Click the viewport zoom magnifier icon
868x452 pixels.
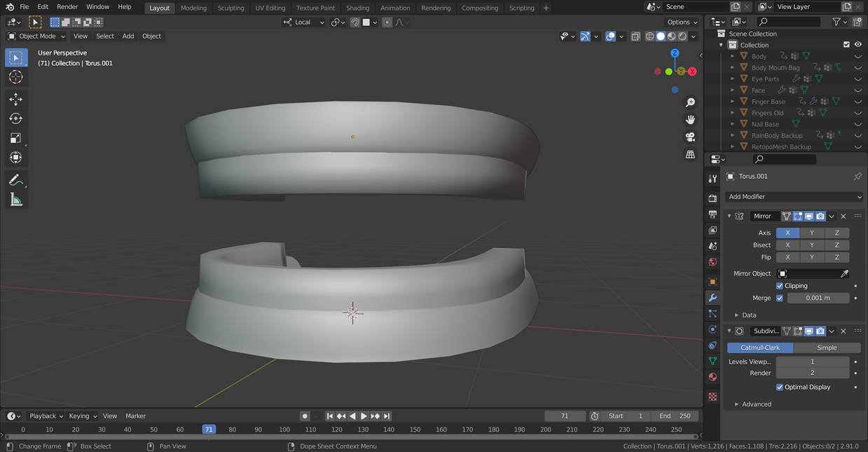point(690,103)
